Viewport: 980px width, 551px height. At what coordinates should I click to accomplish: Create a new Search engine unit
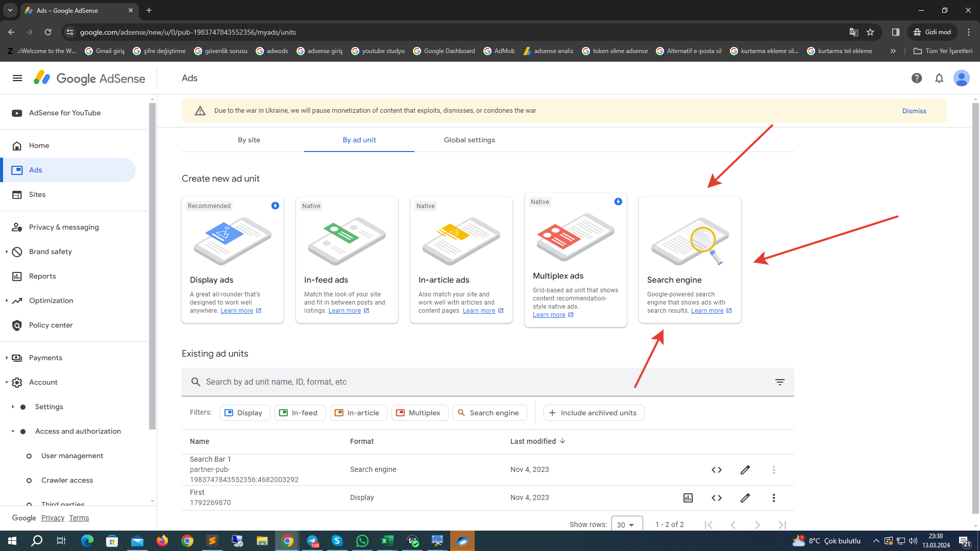pyautogui.click(x=690, y=260)
